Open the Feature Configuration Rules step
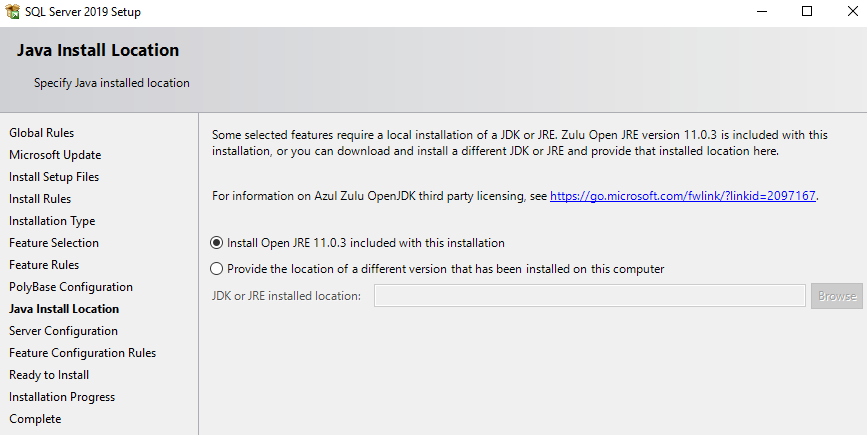 (x=82, y=353)
